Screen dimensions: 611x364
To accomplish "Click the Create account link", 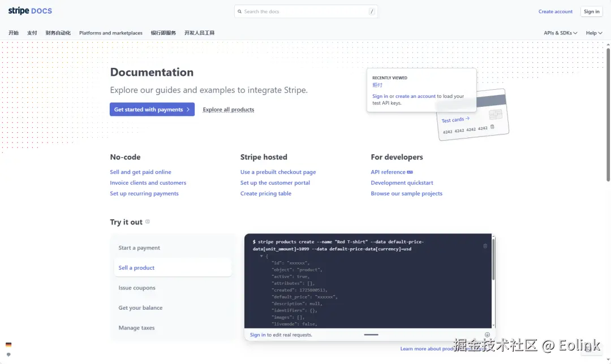I will tap(556, 12).
